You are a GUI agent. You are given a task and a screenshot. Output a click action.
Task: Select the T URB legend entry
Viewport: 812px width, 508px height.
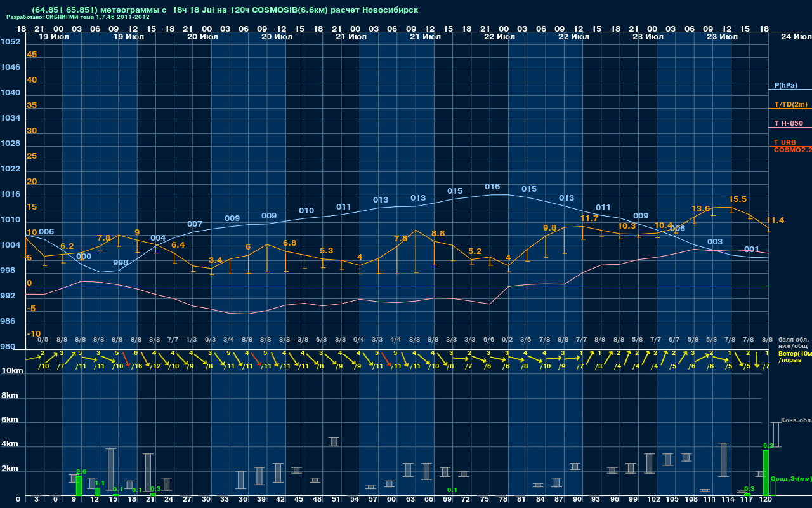785,142
